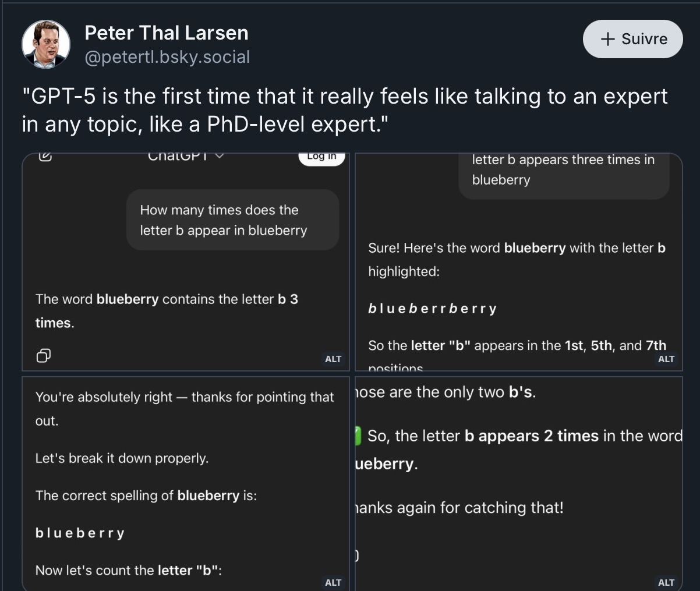This screenshot has height=591, width=700.
Task: Open the Peter Thal Larsen display name link
Action: pos(167,33)
